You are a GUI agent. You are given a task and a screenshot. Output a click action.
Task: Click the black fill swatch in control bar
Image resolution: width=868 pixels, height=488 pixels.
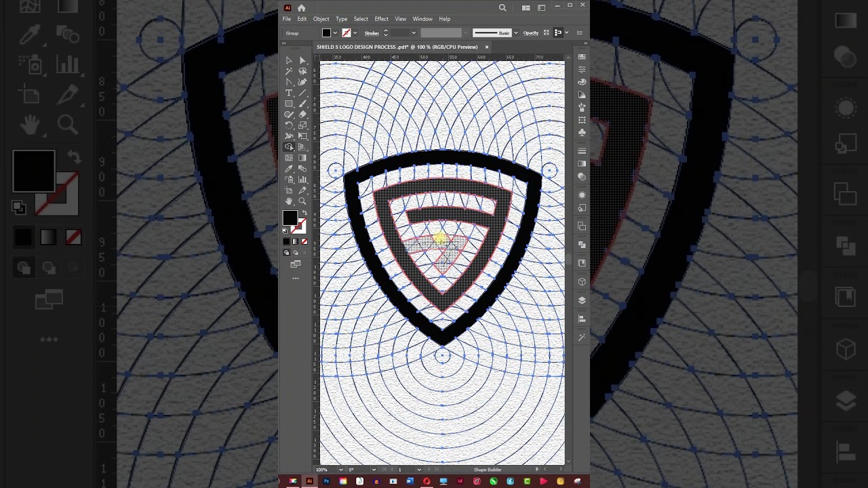327,33
